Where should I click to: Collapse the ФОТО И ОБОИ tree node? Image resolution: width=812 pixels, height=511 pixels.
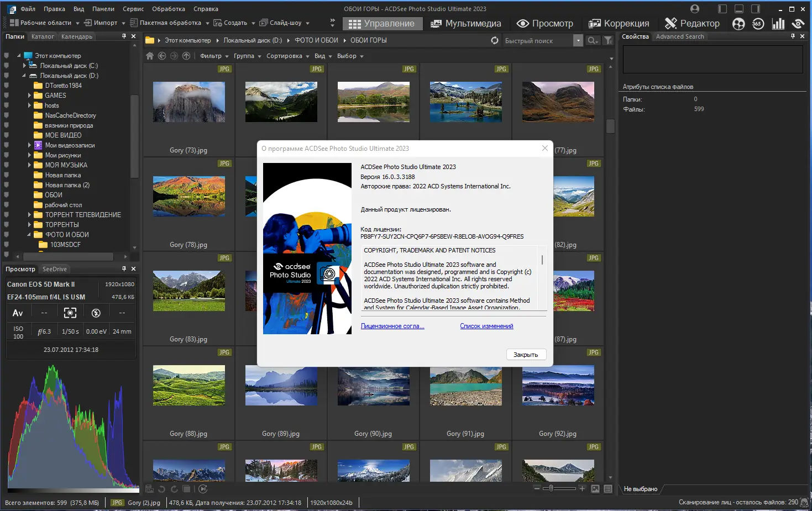[x=29, y=235]
